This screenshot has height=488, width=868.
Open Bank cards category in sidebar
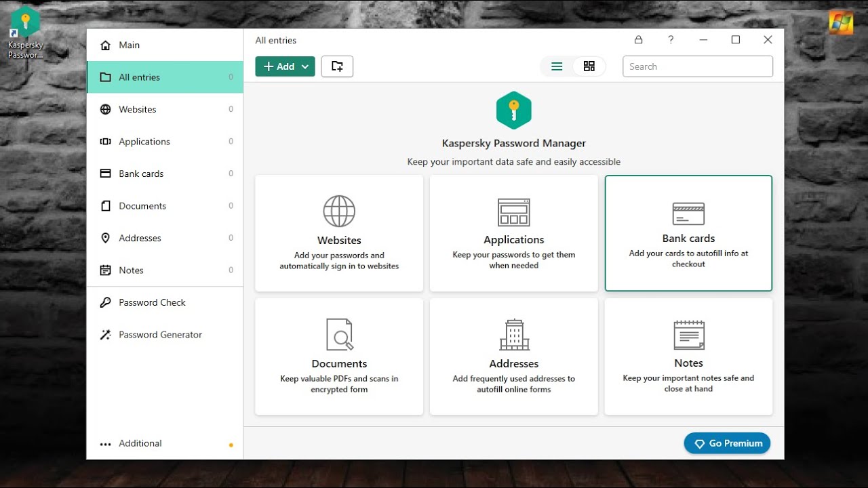[165, 174]
